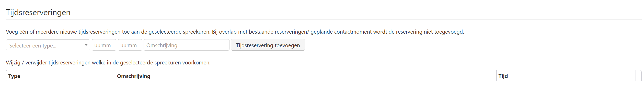Click the word 'toevoegen' on the add button
This screenshot has width=644, height=106.
click(x=287, y=45)
